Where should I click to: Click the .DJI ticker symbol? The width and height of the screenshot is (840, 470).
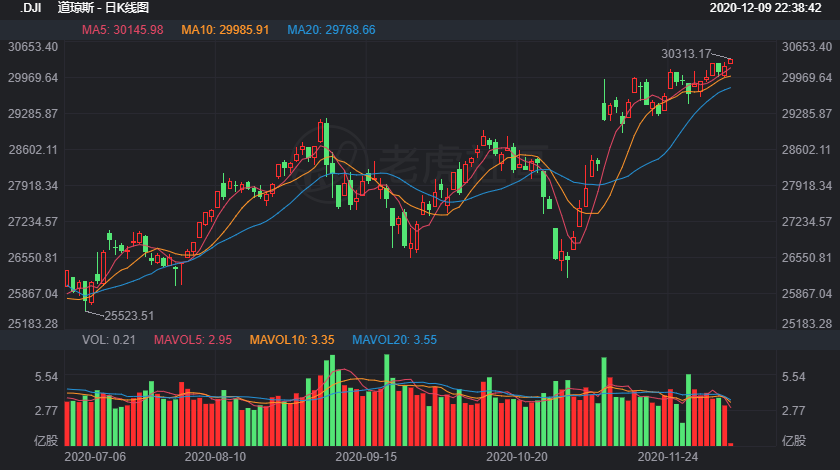click(30, 8)
